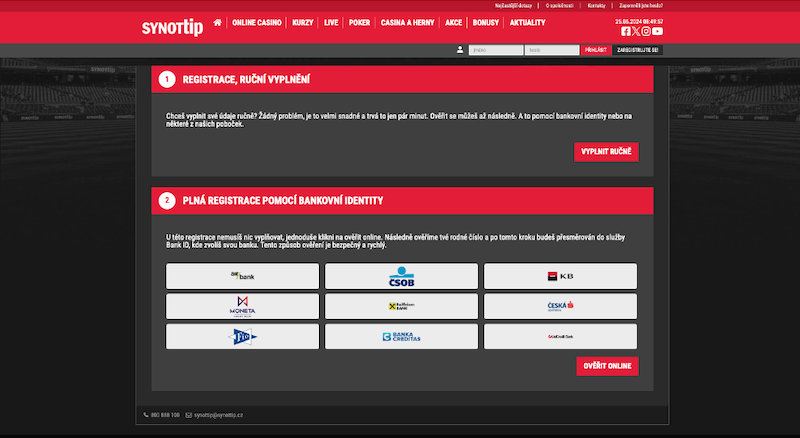Viewport: 800px width, 438px height.
Task: Open the Bonusy menu item
Action: click(485, 22)
